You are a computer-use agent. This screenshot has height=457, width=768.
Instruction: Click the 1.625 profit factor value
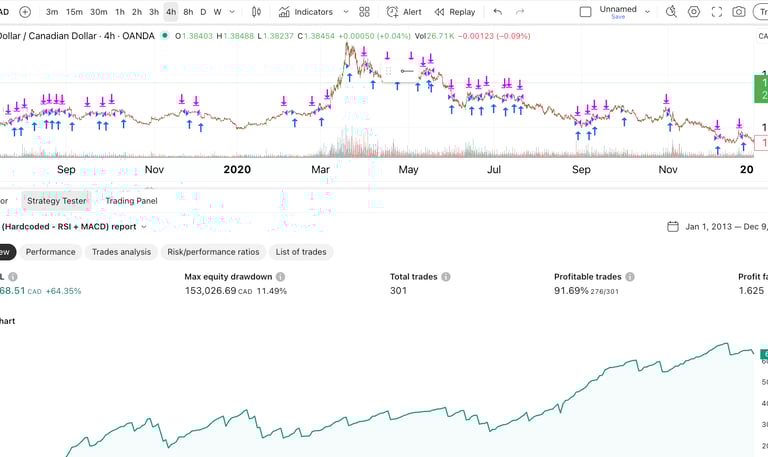(x=751, y=290)
